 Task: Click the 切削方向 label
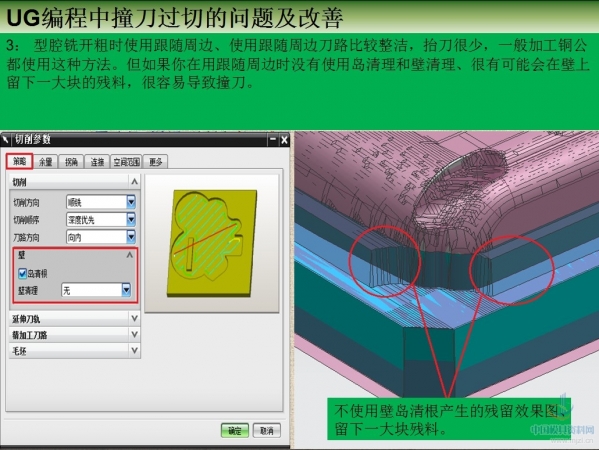point(26,202)
